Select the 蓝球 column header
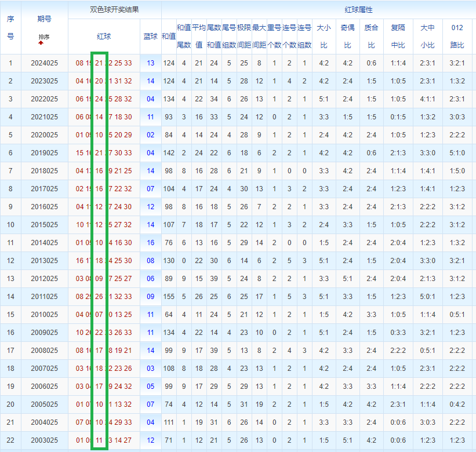 [x=151, y=36]
